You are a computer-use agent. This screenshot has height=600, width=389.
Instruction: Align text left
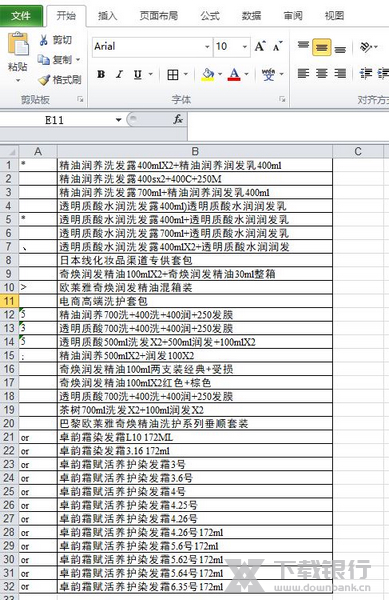tap(303, 73)
